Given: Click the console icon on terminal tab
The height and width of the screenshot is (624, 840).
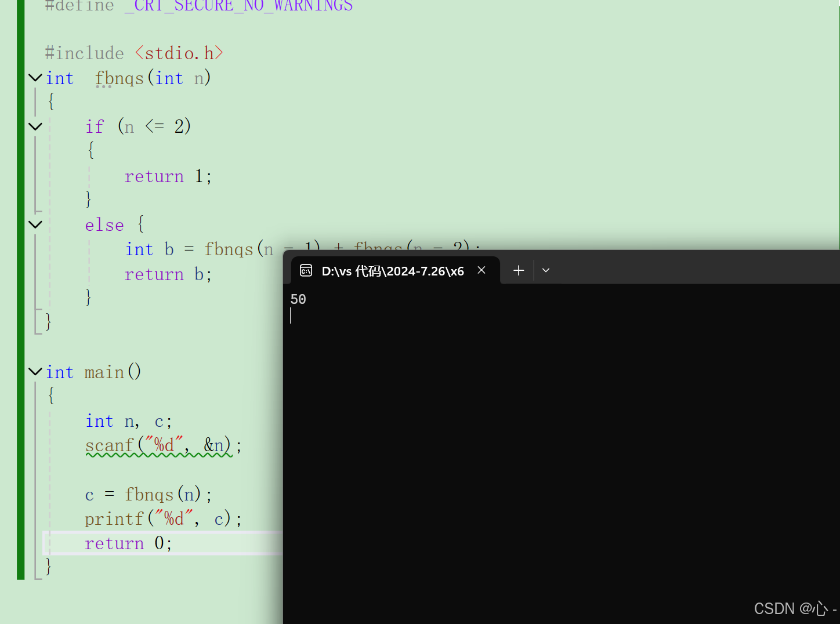Looking at the screenshot, I should (x=306, y=270).
